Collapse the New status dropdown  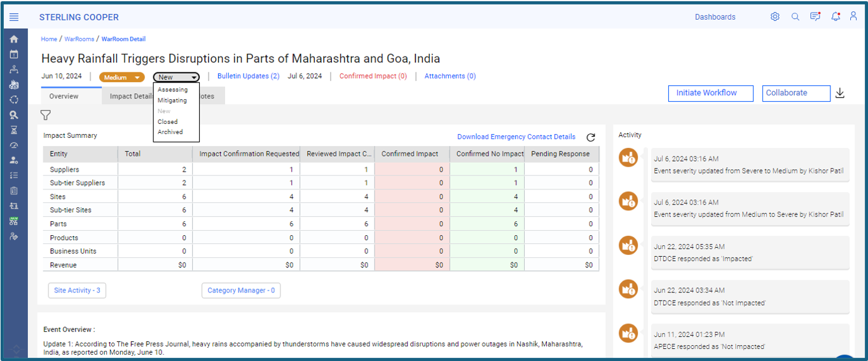pyautogui.click(x=176, y=77)
